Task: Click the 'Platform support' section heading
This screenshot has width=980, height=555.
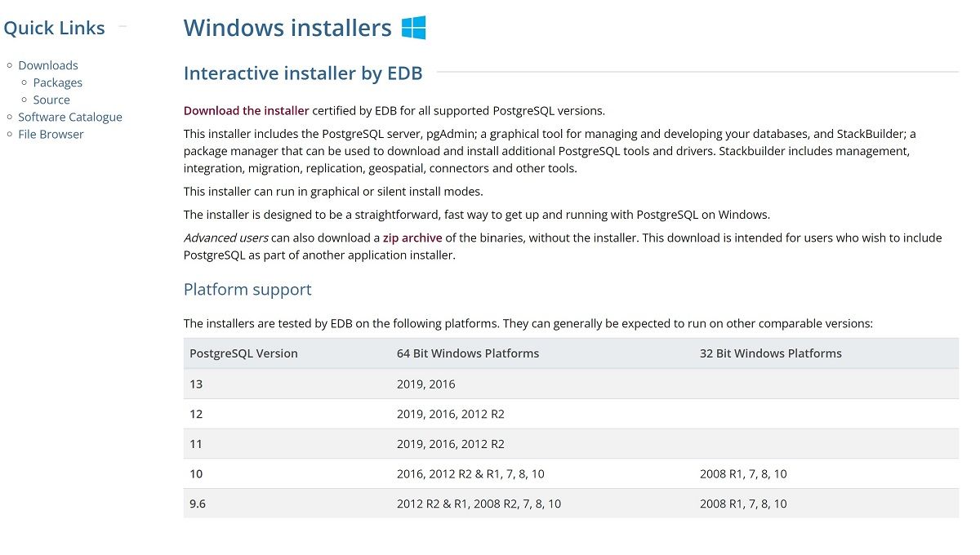Action: point(247,290)
